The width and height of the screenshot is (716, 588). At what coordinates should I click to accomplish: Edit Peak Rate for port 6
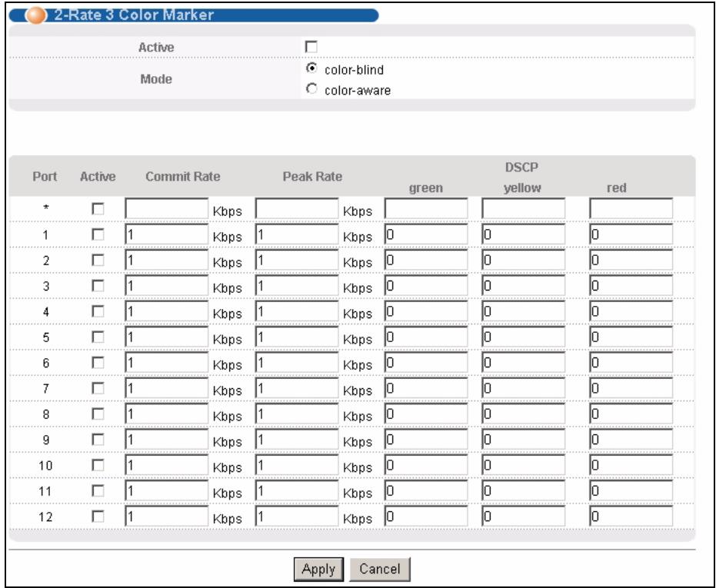[297, 363]
